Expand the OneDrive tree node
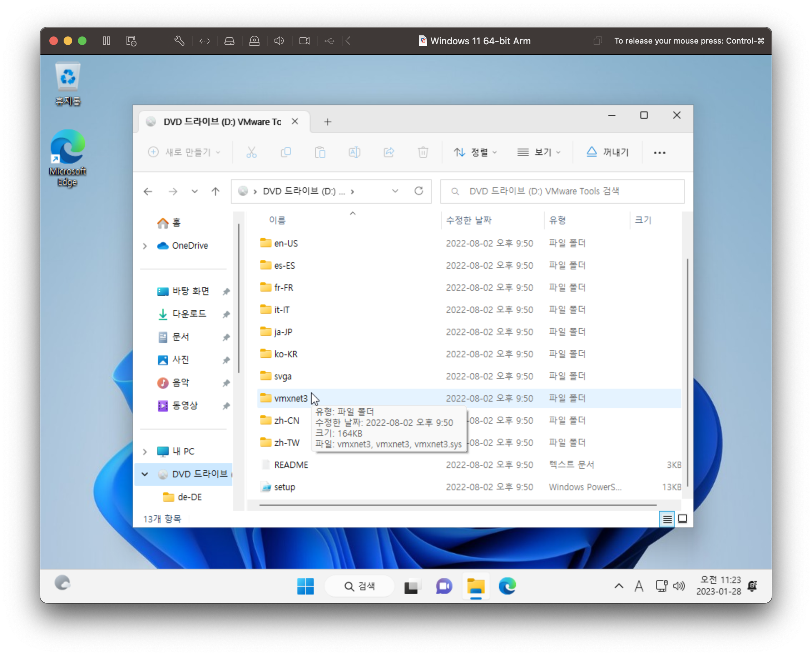Screen dimensions: 812x656 [x=145, y=246]
